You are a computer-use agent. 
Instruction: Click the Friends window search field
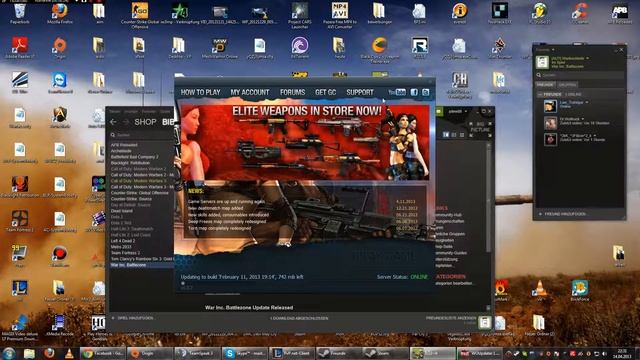click(x=580, y=75)
